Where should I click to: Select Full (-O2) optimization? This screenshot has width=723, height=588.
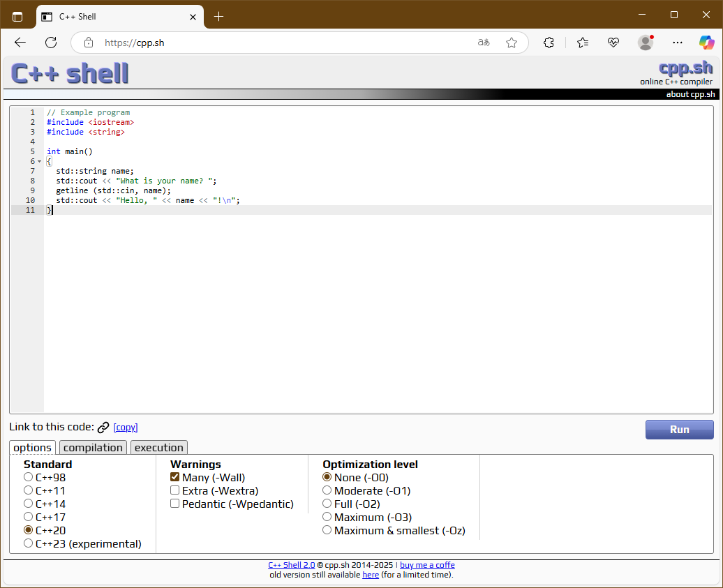pyautogui.click(x=327, y=504)
